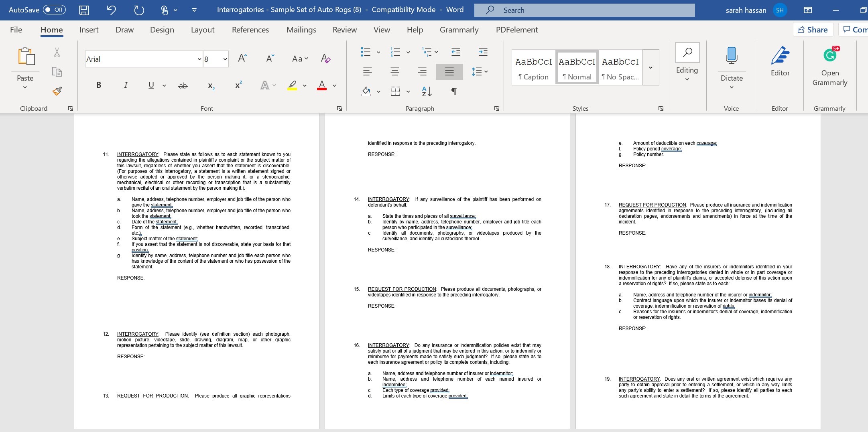Open the Grammarly ribbon tab
The image size is (868, 432).
tap(459, 30)
